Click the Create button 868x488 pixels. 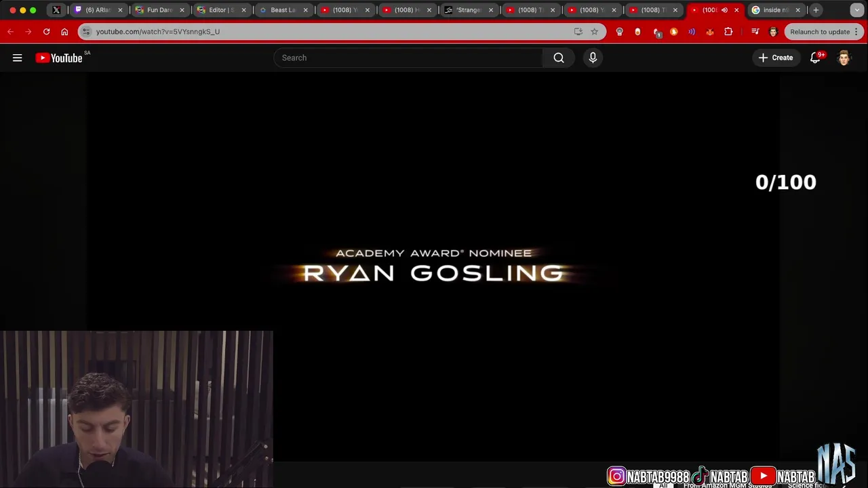776,58
